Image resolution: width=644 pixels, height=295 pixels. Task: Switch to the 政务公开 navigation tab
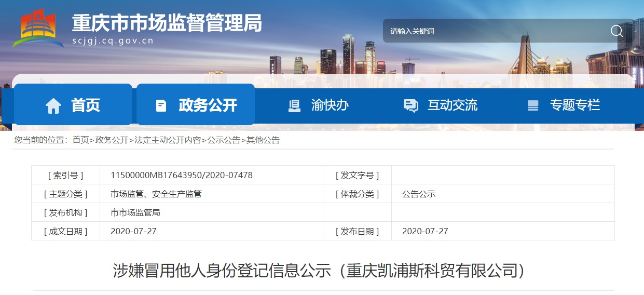point(208,105)
